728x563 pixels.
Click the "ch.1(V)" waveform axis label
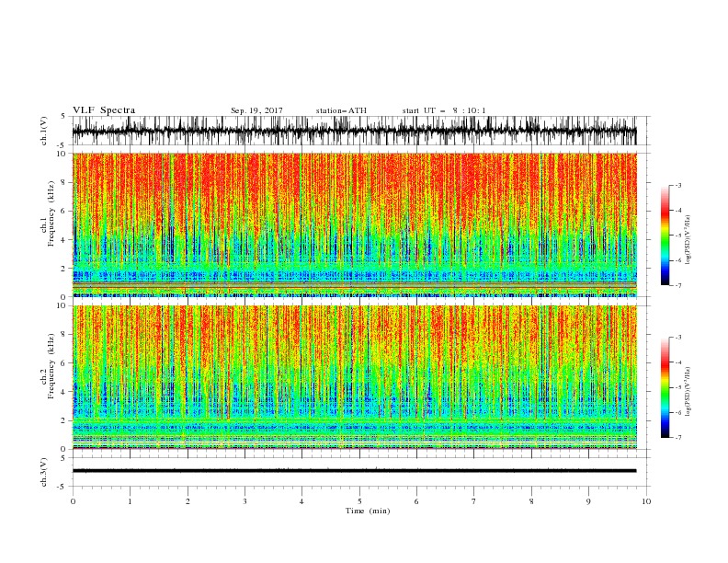44,131
